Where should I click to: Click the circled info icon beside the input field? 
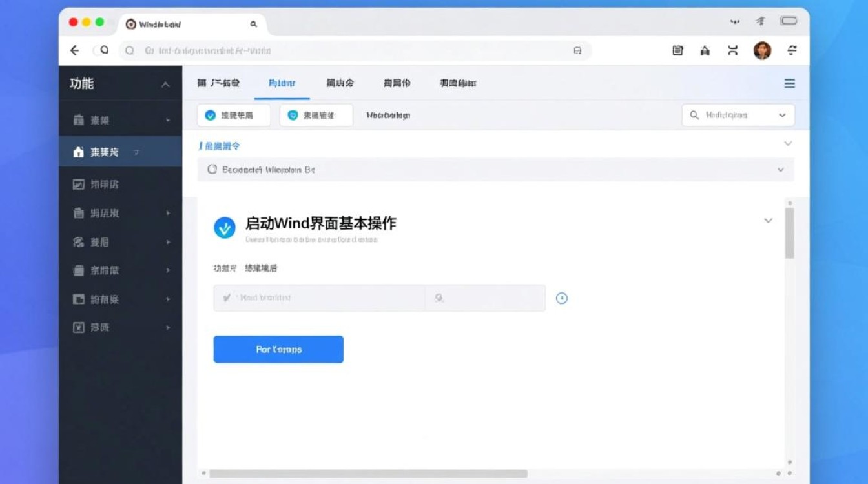point(561,297)
